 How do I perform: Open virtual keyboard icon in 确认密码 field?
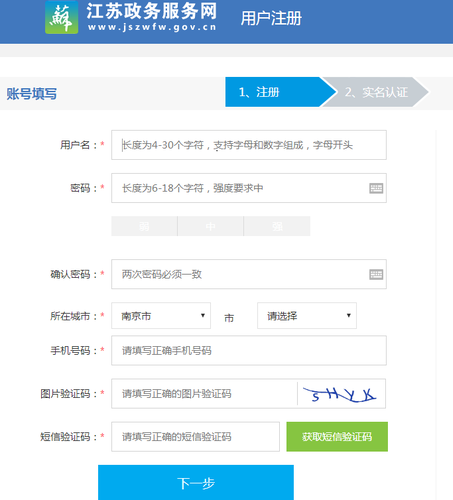376,274
